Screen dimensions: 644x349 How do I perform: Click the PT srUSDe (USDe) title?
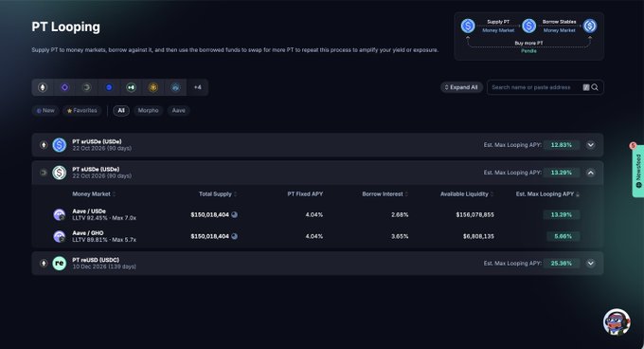point(97,141)
